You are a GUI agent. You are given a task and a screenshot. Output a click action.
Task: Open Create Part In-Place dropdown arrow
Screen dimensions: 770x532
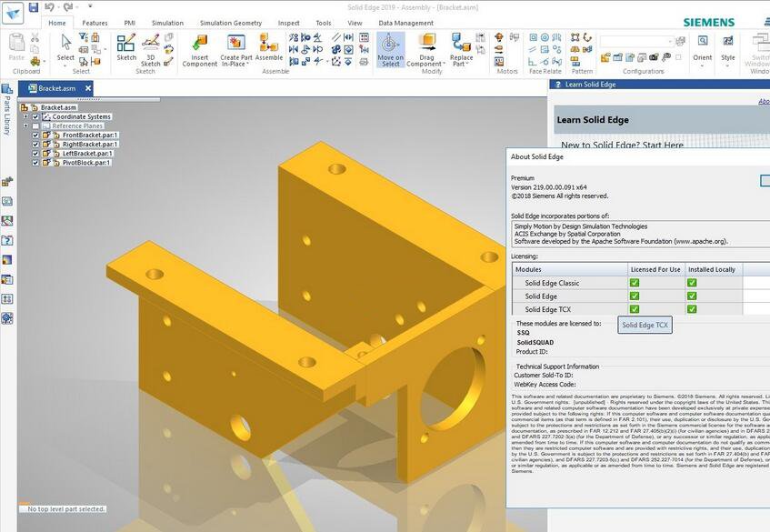point(247,65)
